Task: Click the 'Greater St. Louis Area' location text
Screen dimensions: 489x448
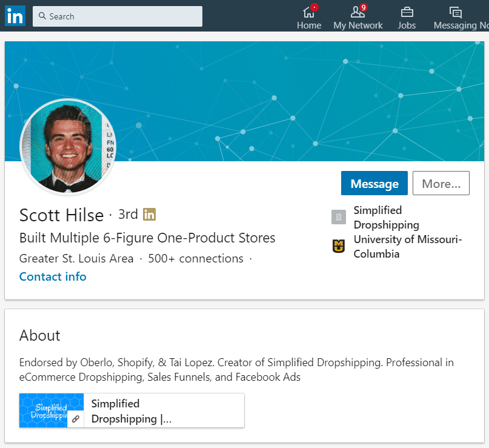Action: [76, 259]
